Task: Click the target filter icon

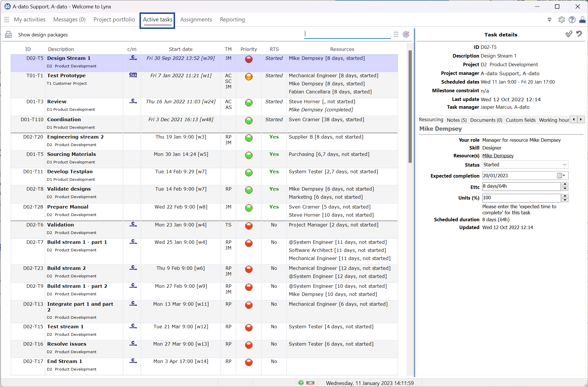Action: pyautogui.click(x=406, y=34)
